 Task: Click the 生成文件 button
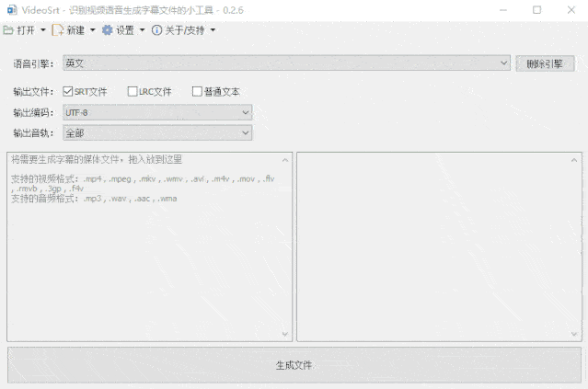tap(294, 365)
